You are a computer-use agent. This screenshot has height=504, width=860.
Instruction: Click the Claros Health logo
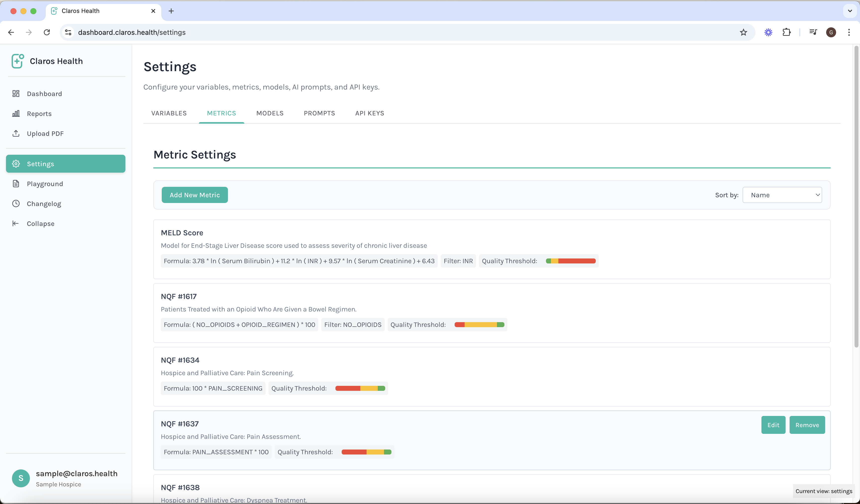pos(17,61)
